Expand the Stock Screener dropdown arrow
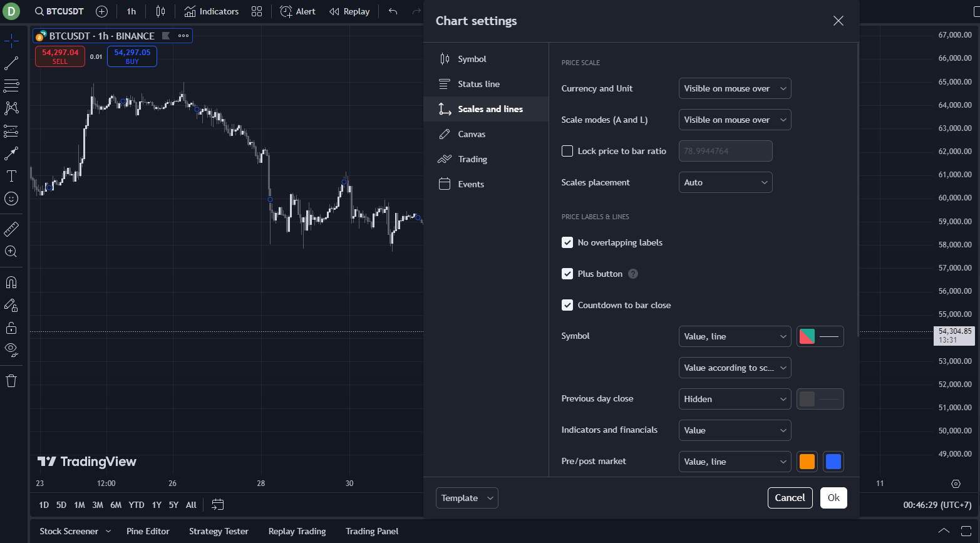 (108, 531)
